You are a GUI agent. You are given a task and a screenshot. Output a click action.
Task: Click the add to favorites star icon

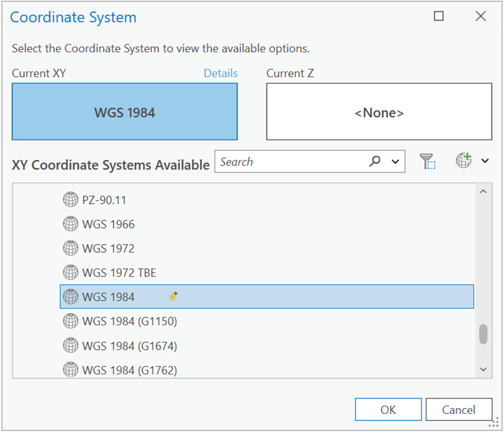(x=172, y=297)
